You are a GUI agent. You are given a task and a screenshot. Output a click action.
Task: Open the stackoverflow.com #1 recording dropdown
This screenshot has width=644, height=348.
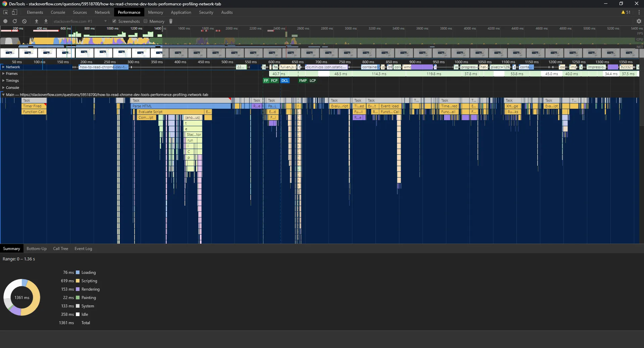point(80,21)
